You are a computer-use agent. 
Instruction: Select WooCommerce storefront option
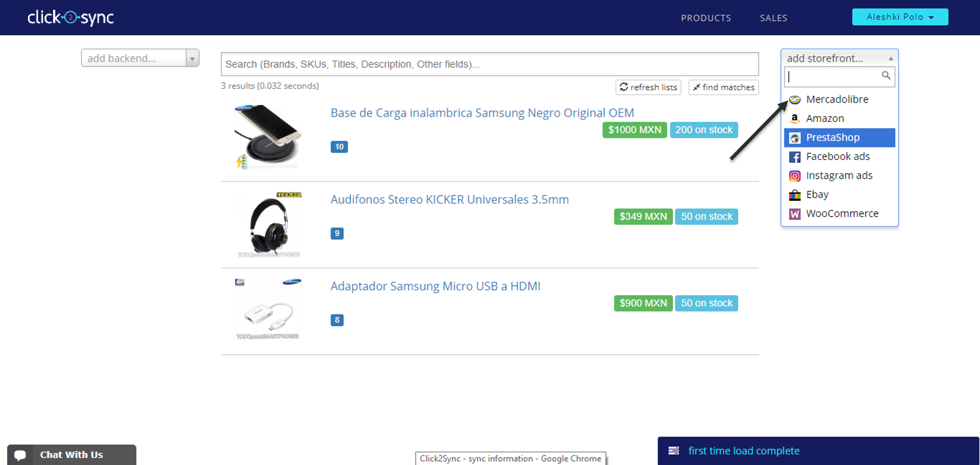tap(839, 214)
